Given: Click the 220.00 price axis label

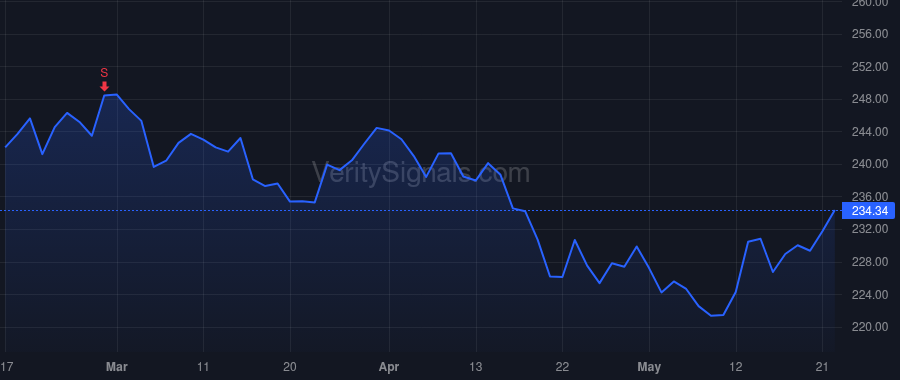Looking at the screenshot, I should point(870,327).
